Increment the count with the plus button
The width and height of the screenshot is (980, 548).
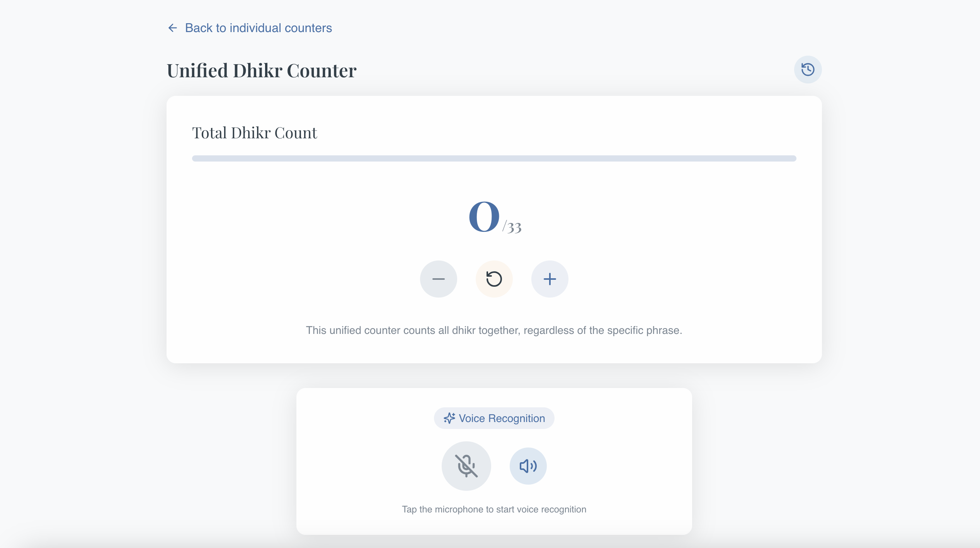[550, 279]
